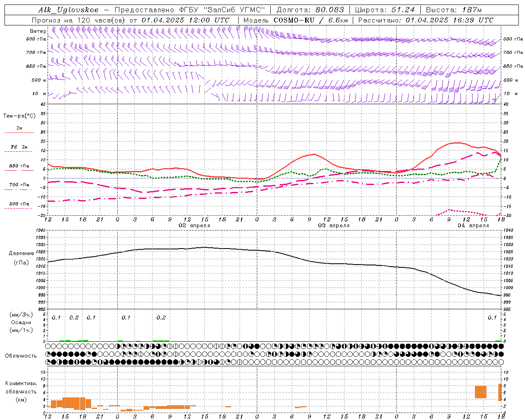Click the green precipitation bar around 6–9h on 02 April
This screenshot has width=525, height=420.
point(161,340)
